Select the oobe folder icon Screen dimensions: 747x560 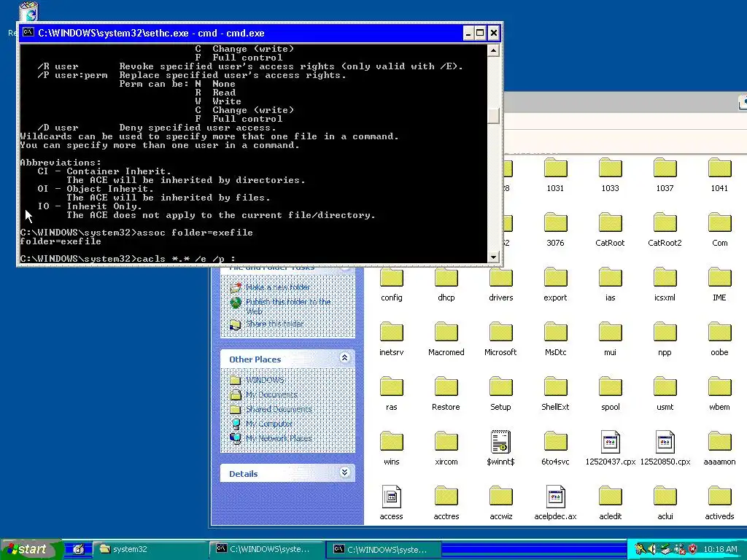tap(720, 332)
